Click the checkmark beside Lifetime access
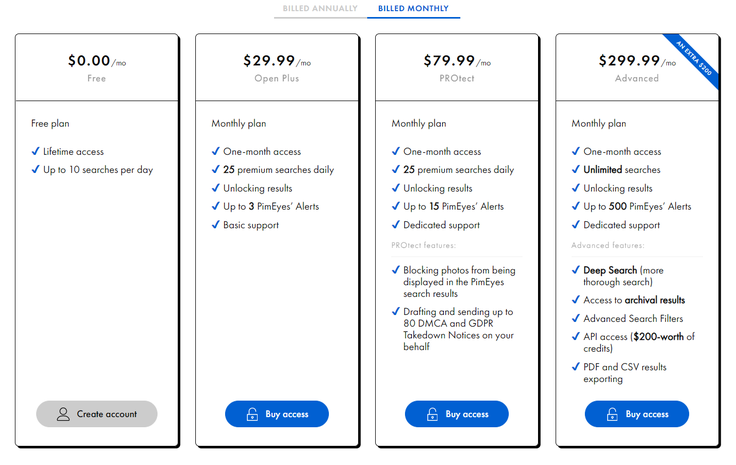The width and height of the screenshot is (736, 465). (x=35, y=151)
